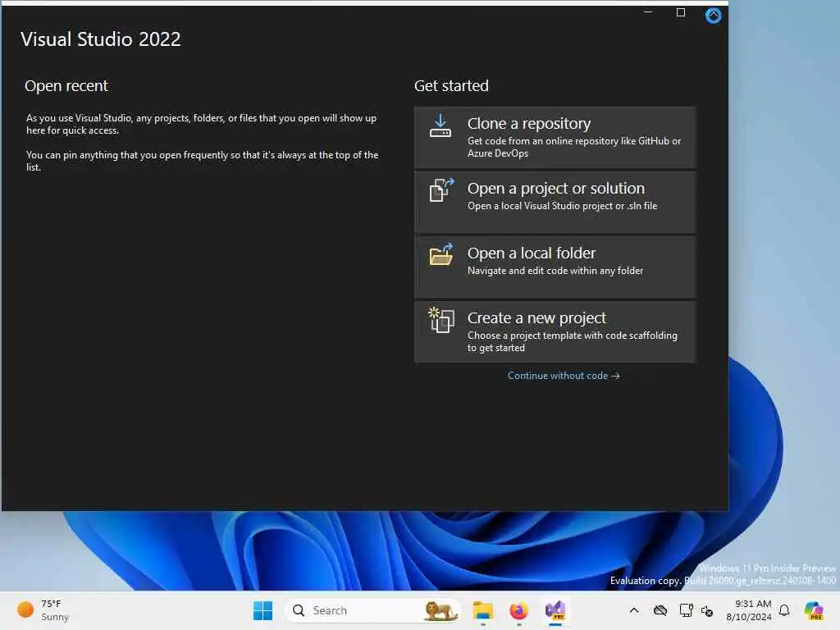Click the lion image in the search box
This screenshot has width=840, height=630.
(x=441, y=610)
